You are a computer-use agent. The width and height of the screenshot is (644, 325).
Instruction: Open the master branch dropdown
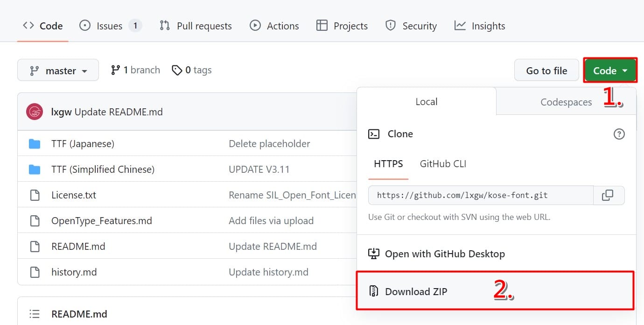click(x=58, y=71)
